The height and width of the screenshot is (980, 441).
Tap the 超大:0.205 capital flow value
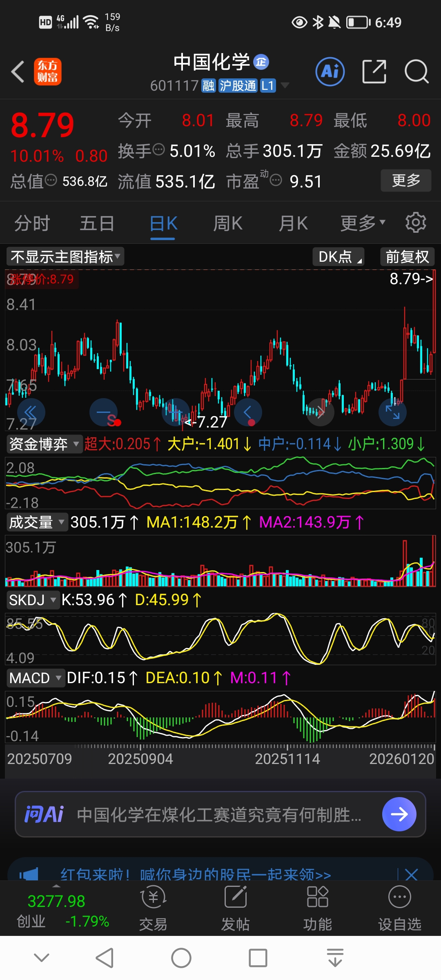[123, 444]
